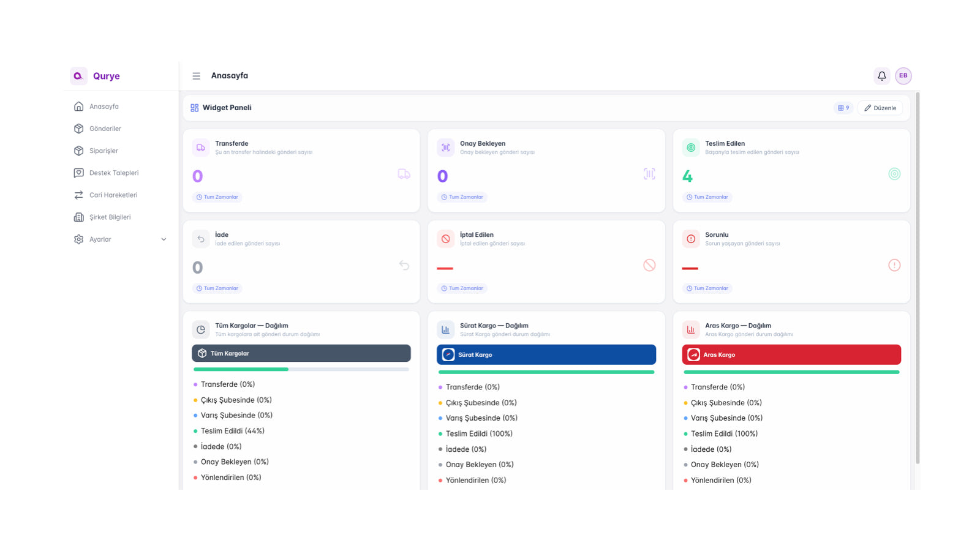Open notifications bell icon
Screen dimensions: 980x551
click(x=881, y=76)
